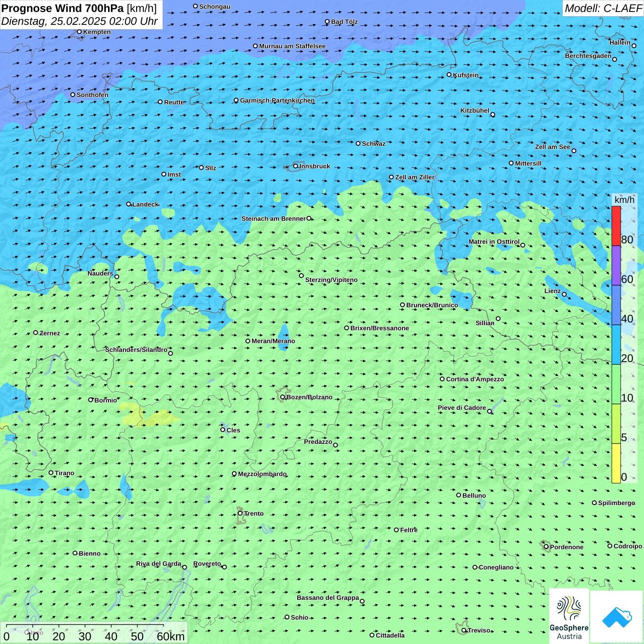Click the light green 10–20 km/h legend band
The height and width of the screenshot is (644, 644).
click(x=616, y=384)
